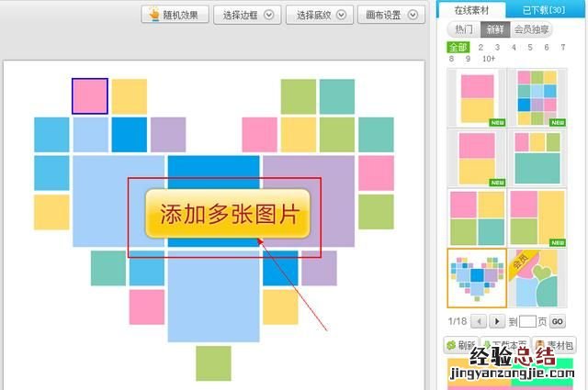Open the 画布设置 canvas settings dropdown
This screenshot has height=390, width=588.
click(391, 15)
